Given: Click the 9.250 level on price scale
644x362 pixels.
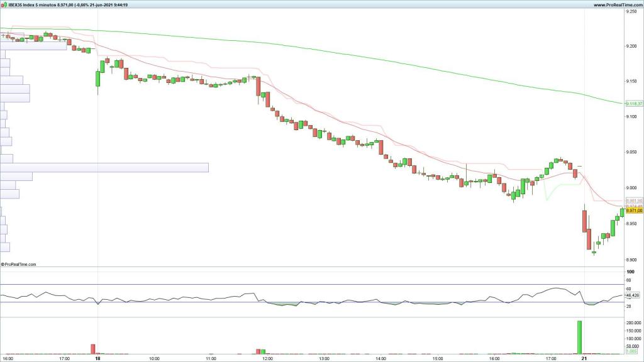Looking at the screenshot, I should tap(631, 11).
